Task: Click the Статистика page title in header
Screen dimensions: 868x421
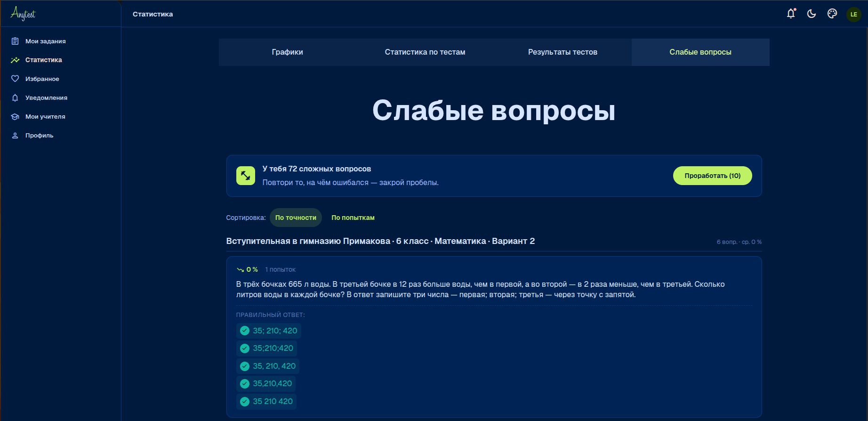Action: (x=153, y=14)
